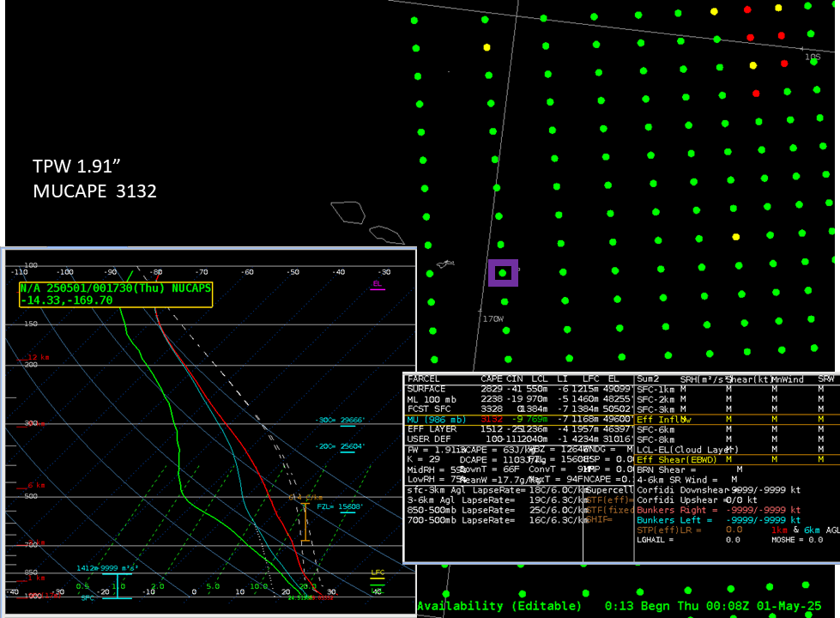Click the LFC marker near the sounding bottom right
The width and height of the screenshot is (840, 618).
(x=378, y=573)
